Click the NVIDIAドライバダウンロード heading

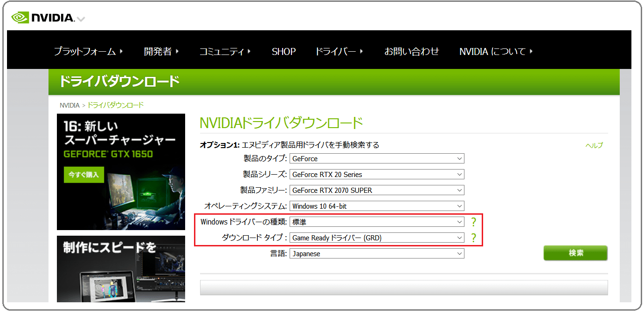(281, 123)
